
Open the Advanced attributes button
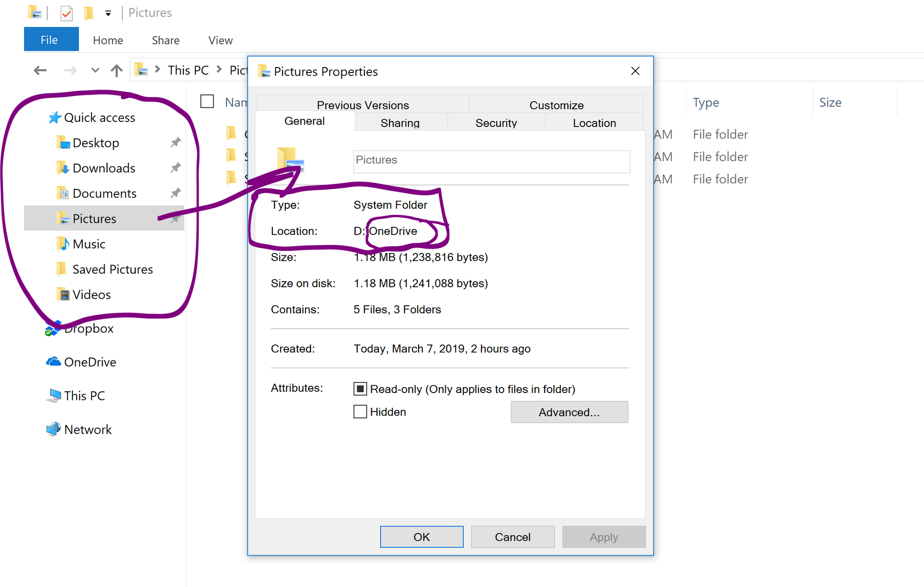tap(569, 412)
